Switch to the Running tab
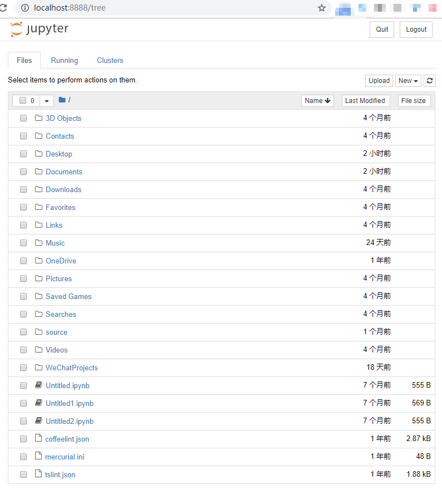 [64, 61]
